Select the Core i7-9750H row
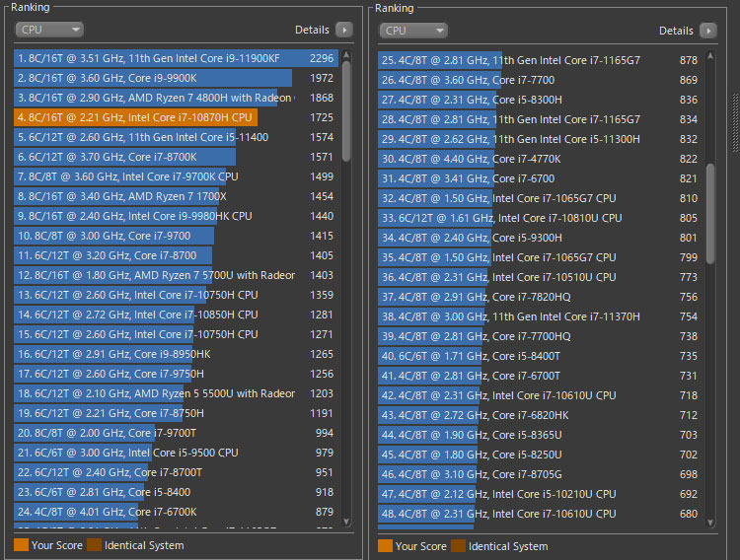 click(176, 374)
